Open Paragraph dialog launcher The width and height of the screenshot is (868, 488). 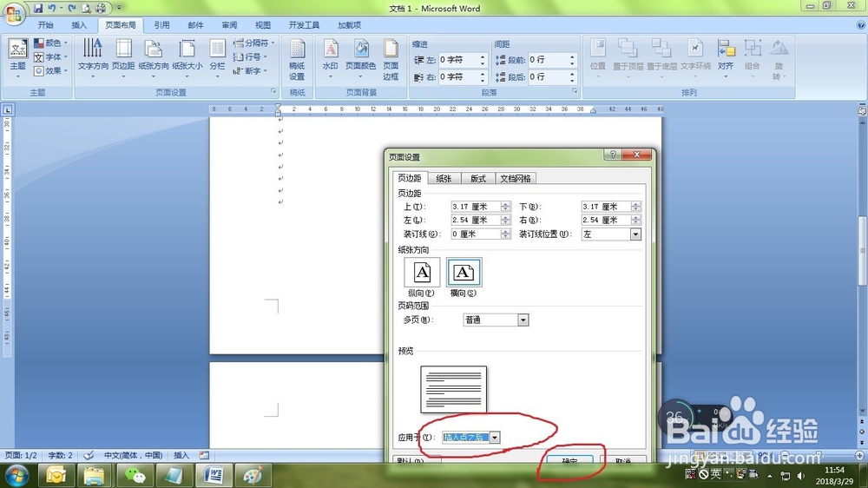[575, 91]
